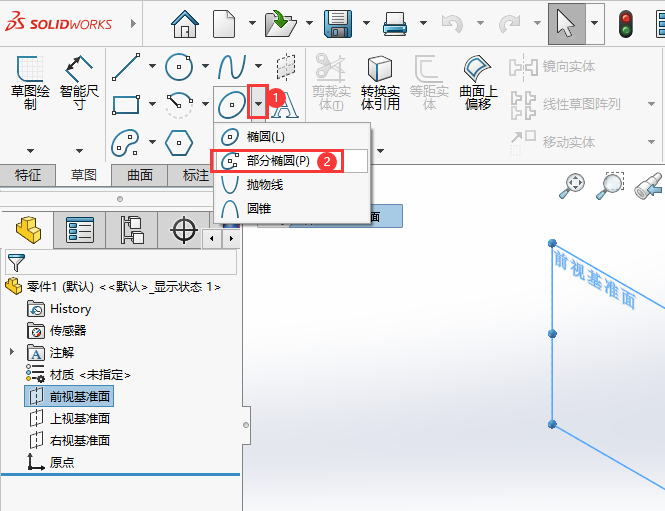665x511 pixels.
Task: Choose 圆锥 from the dropdown menu
Action: (x=291, y=209)
